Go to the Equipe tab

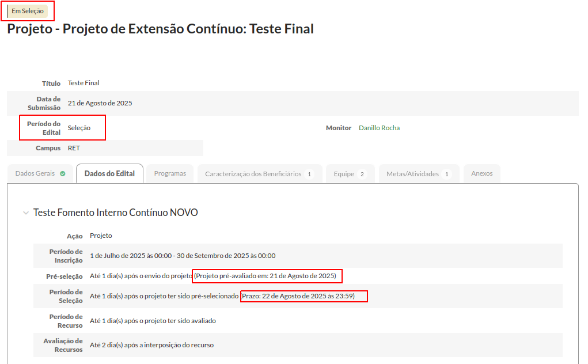pyautogui.click(x=344, y=174)
